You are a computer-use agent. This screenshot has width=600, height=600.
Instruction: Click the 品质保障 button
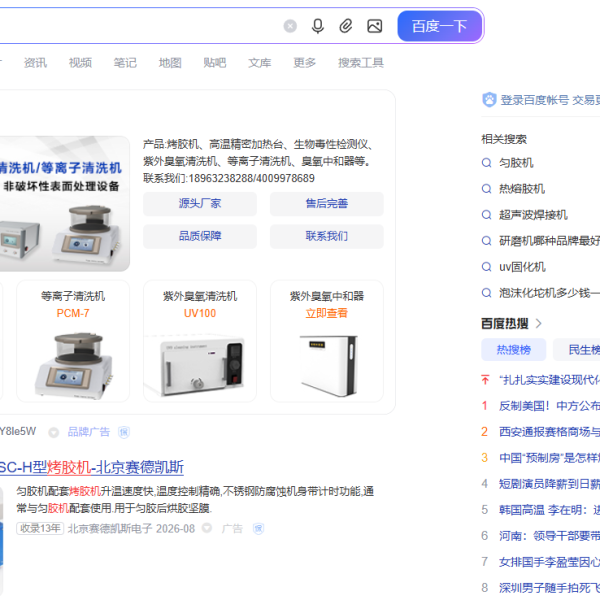click(200, 236)
